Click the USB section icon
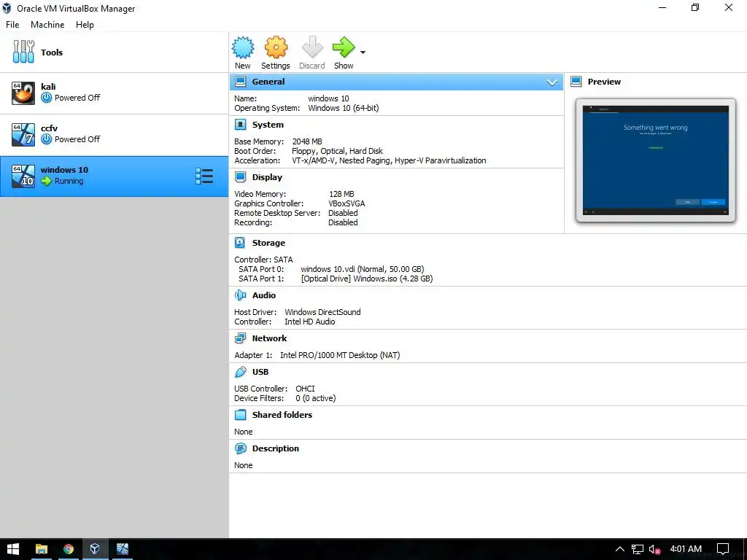Viewport: 747px width, 560px height. coord(241,372)
